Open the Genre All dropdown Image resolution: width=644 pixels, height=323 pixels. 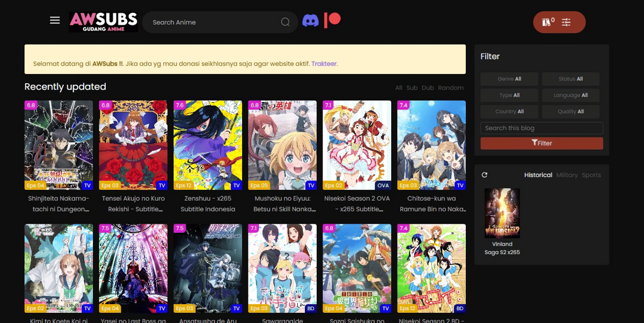tap(509, 78)
